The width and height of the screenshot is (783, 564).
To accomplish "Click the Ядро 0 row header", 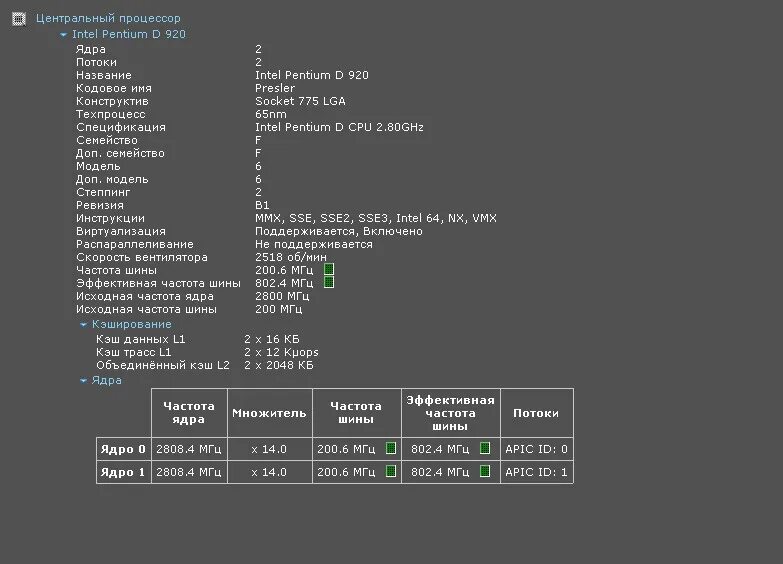I will (x=123, y=449).
